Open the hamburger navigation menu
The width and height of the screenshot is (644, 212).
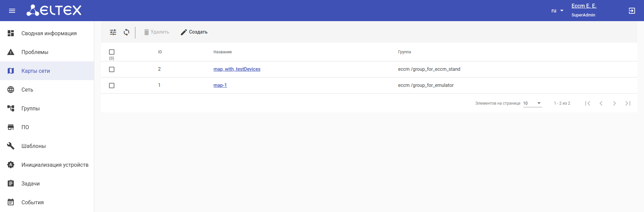tap(12, 11)
